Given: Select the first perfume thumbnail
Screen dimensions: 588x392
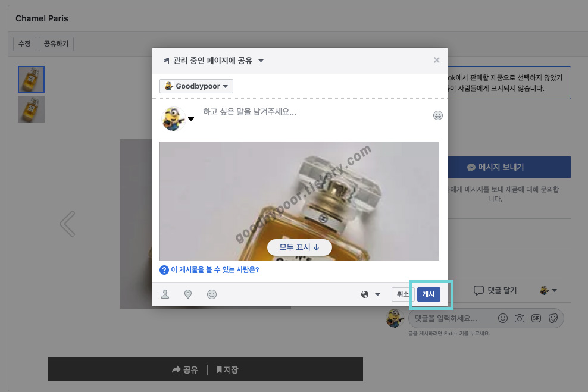Looking at the screenshot, I should [31, 80].
